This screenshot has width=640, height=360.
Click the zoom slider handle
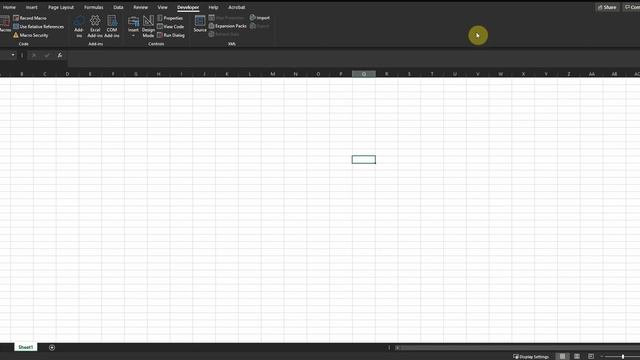623,356
